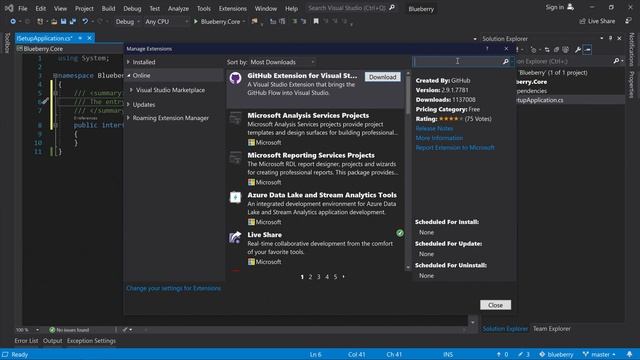The width and height of the screenshot is (640, 360).
Task: Open the Toolbox side panel tab
Action: [7, 43]
